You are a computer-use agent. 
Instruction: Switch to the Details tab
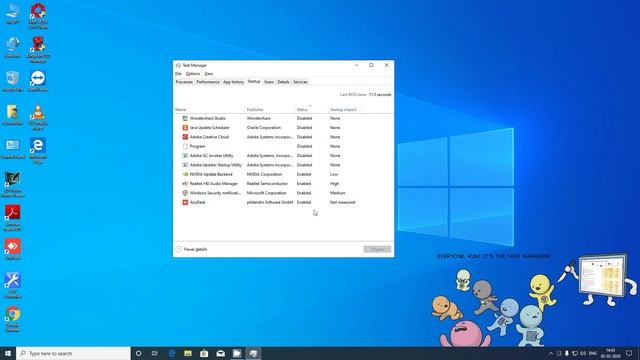[283, 82]
